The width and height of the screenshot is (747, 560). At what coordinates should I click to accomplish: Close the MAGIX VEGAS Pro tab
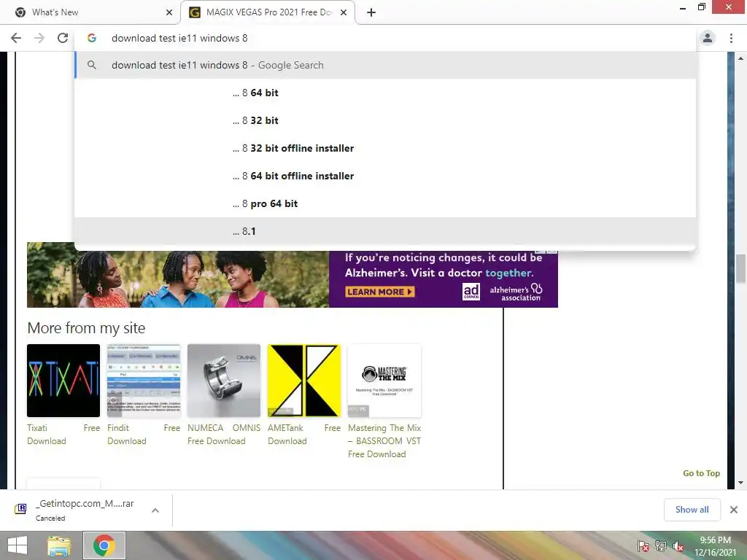(x=344, y=12)
